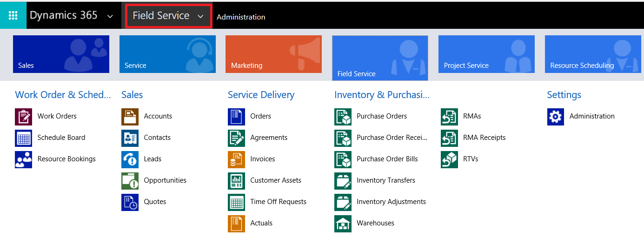Click the Customer Assets icon
Viewport: 644px width, 244px height.
236,181
